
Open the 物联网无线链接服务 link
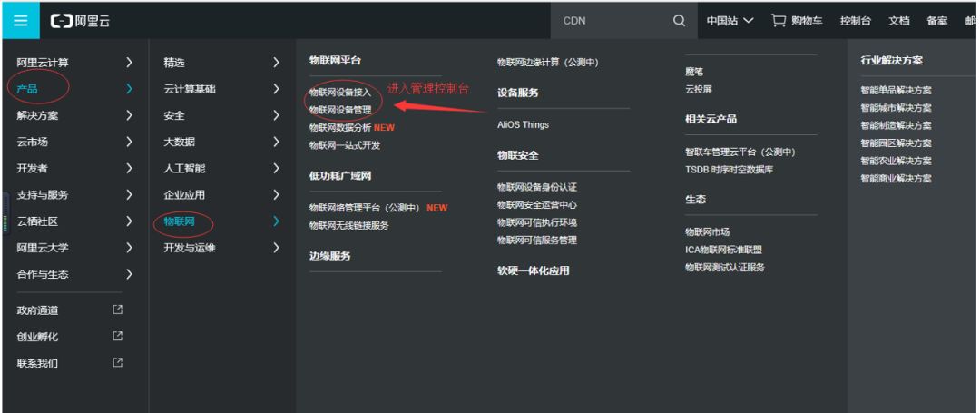point(349,225)
